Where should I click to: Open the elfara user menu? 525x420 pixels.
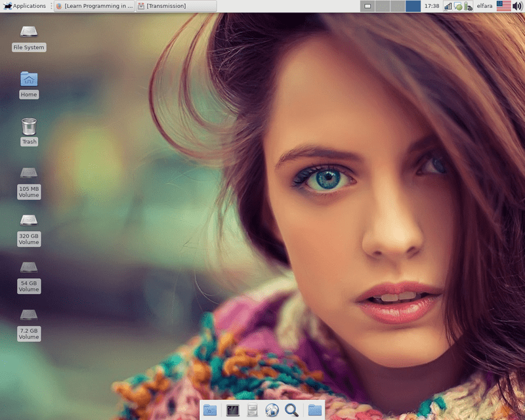click(485, 6)
